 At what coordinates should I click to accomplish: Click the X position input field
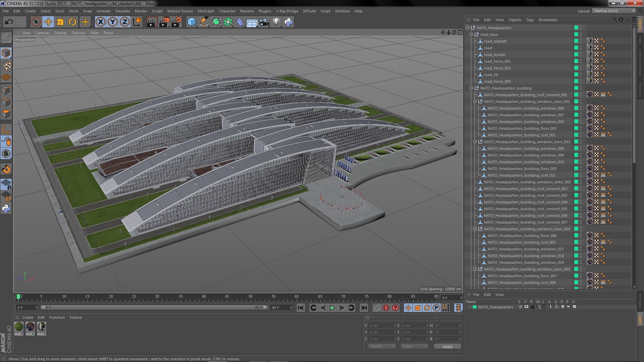click(x=382, y=325)
